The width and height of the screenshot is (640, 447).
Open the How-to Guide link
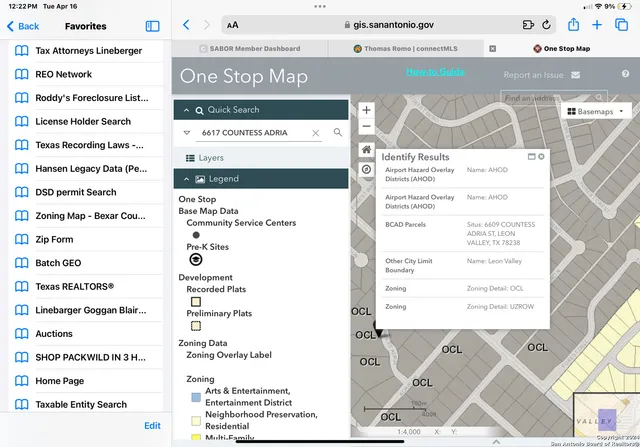(435, 71)
